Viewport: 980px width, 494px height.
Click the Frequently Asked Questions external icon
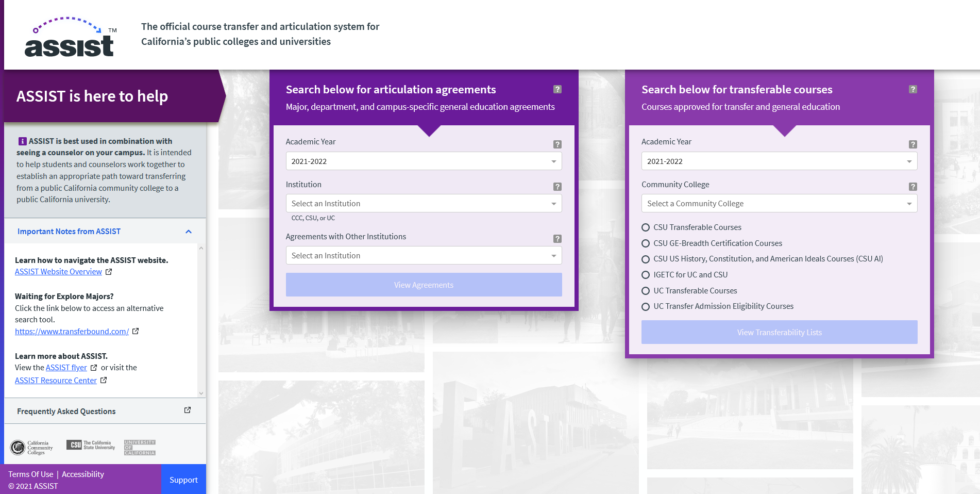point(188,410)
